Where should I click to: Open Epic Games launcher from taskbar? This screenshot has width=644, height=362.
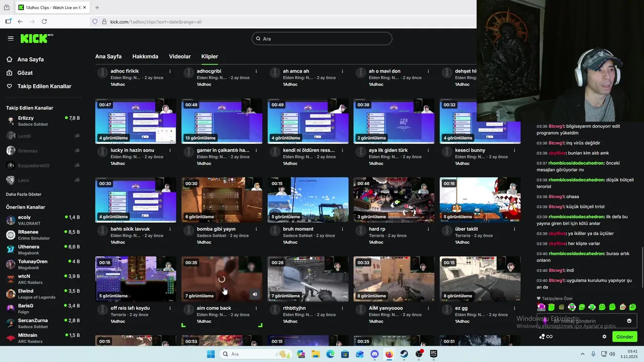(x=434, y=354)
